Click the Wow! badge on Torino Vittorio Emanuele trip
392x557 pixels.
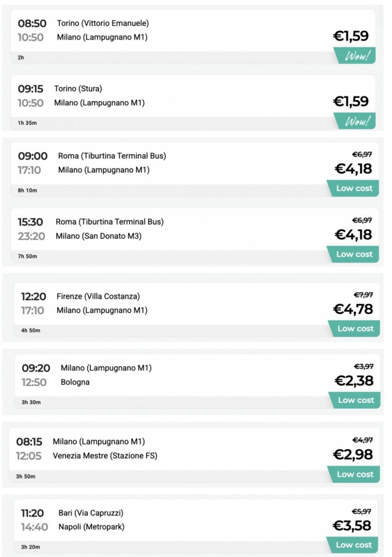tap(355, 56)
